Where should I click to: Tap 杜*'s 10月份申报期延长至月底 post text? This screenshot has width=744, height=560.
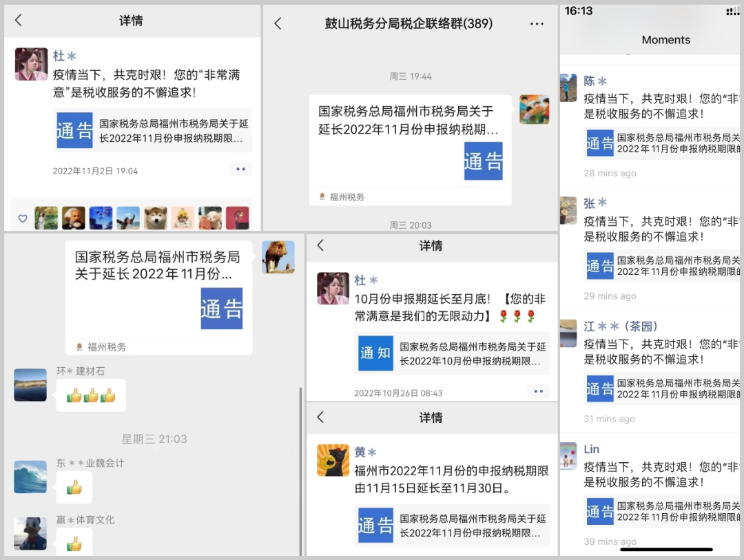[450, 307]
